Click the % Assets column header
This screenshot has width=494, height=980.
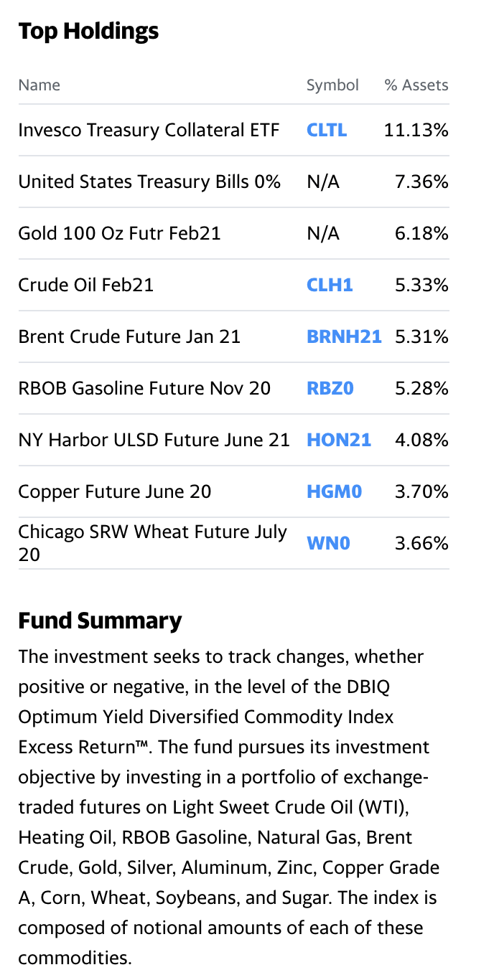416,85
